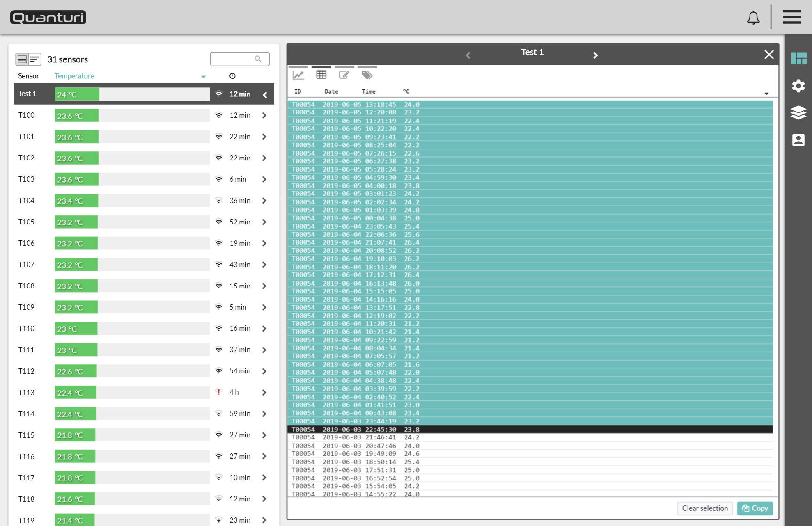Click T117 weak wifi signal icon
The image size is (812, 526).
(x=219, y=477)
